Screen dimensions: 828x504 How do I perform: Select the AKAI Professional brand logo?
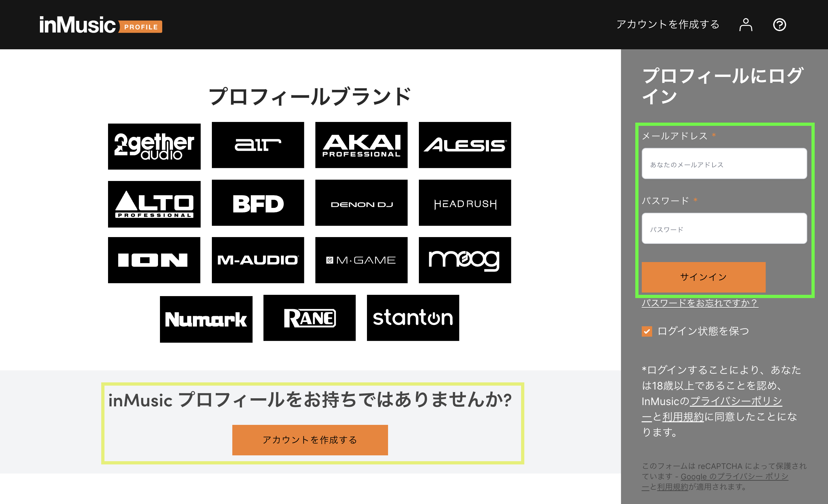(x=361, y=145)
